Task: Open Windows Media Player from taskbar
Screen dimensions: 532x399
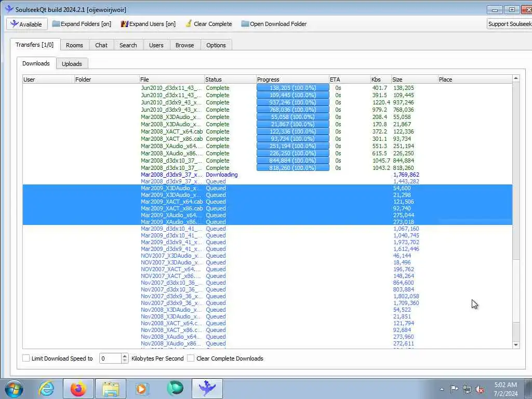Action: [142, 389]
